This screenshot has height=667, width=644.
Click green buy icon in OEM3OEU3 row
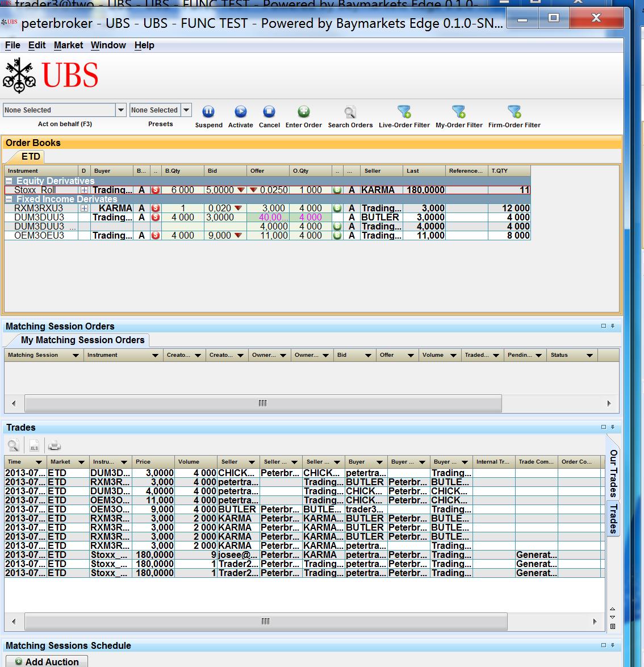click(337, 235)
